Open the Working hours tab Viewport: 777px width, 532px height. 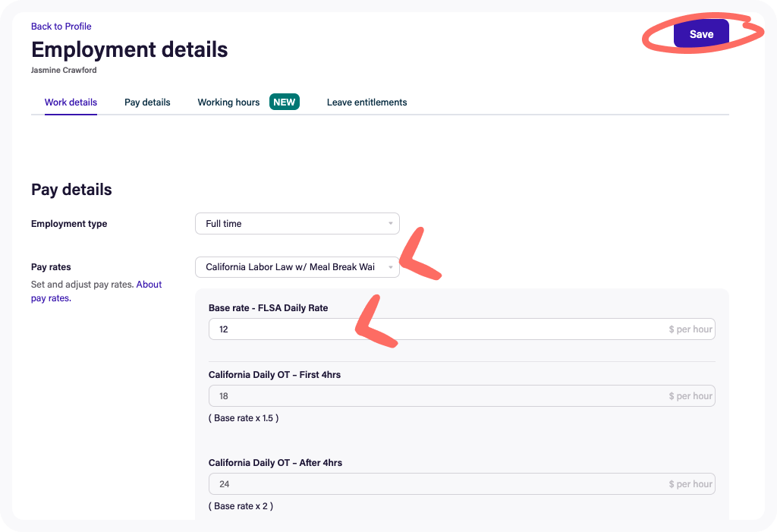point(228,102)
